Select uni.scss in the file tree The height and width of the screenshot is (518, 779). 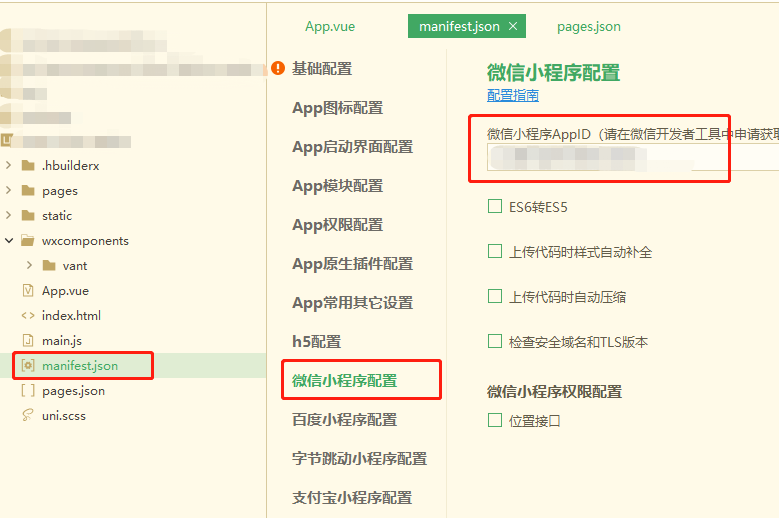coord(64,416)
